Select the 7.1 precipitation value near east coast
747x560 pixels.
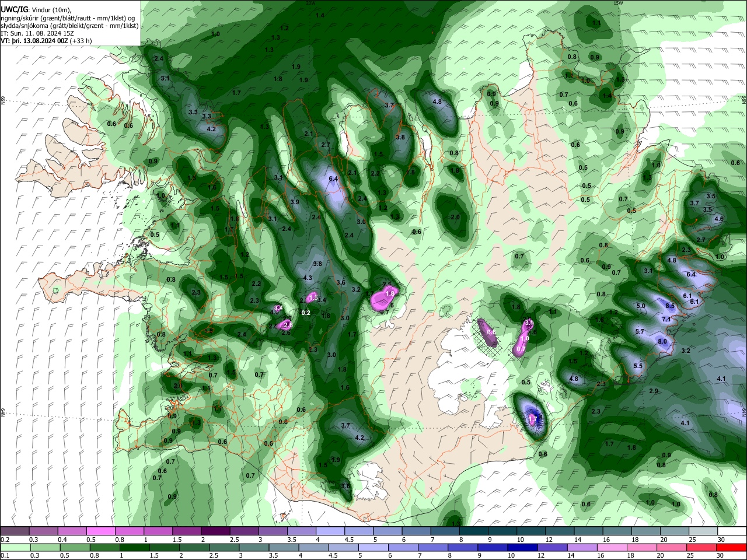(666, 319)
